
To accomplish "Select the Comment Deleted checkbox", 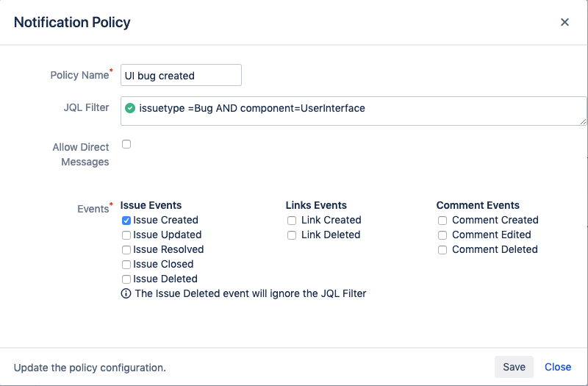I will 442,249.
